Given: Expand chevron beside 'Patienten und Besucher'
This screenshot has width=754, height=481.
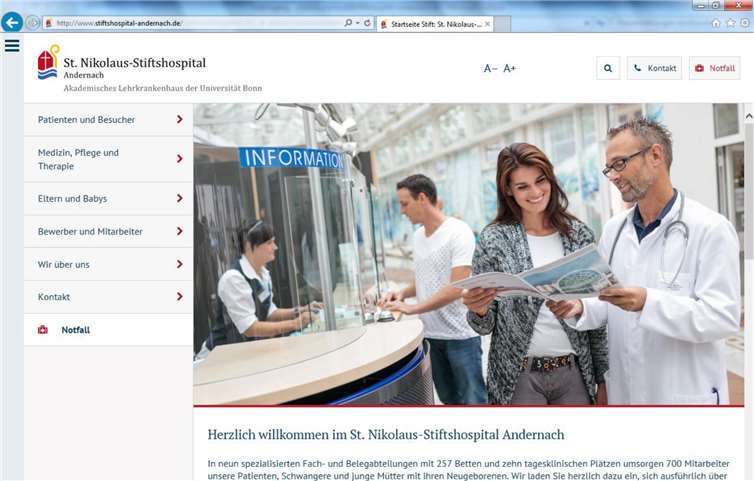Looking at the screenshot, I should 180,119.
